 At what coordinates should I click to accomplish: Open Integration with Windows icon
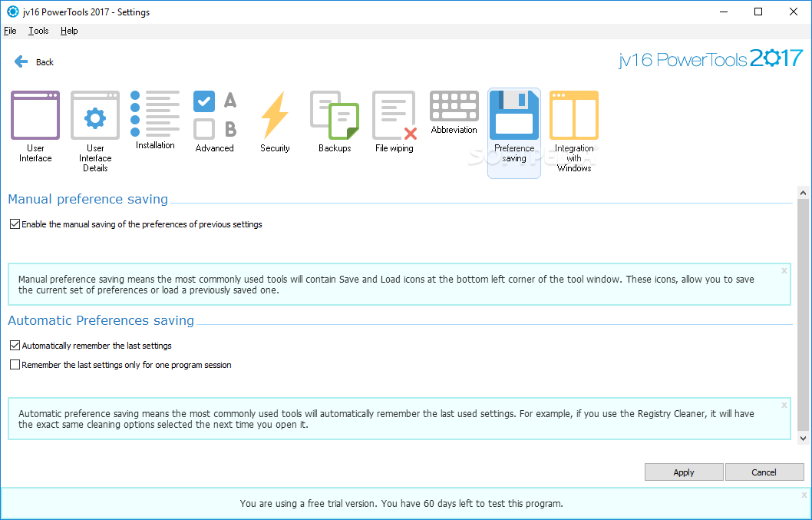pos(574,116)
